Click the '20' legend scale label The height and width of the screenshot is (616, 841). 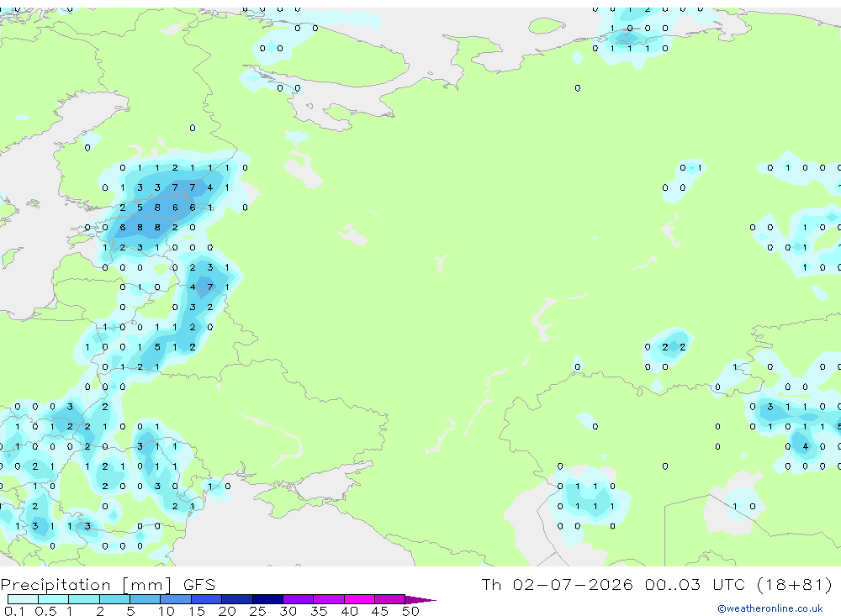tap(227, 611)
